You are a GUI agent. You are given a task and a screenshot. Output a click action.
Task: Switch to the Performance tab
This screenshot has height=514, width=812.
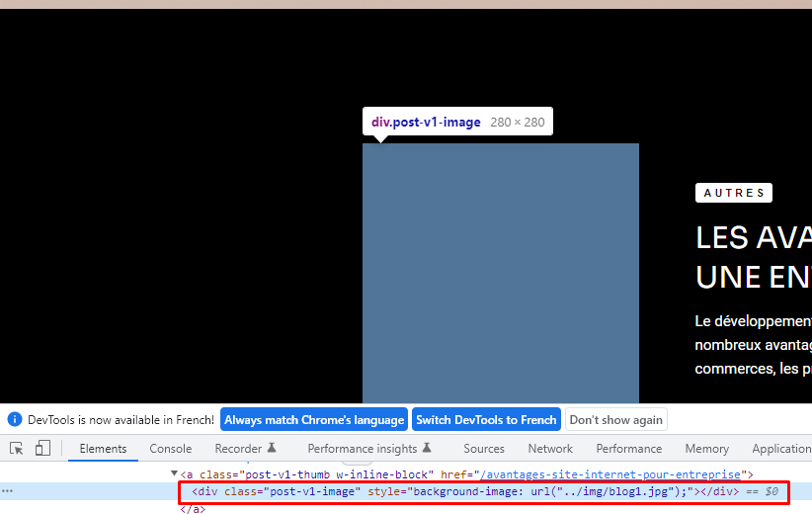pyautogui.click(x=628, y=449)
